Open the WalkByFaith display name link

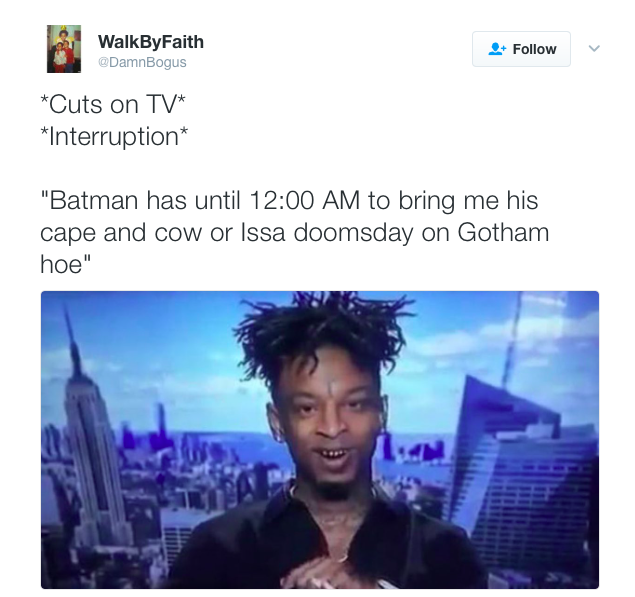pos(151,42)
